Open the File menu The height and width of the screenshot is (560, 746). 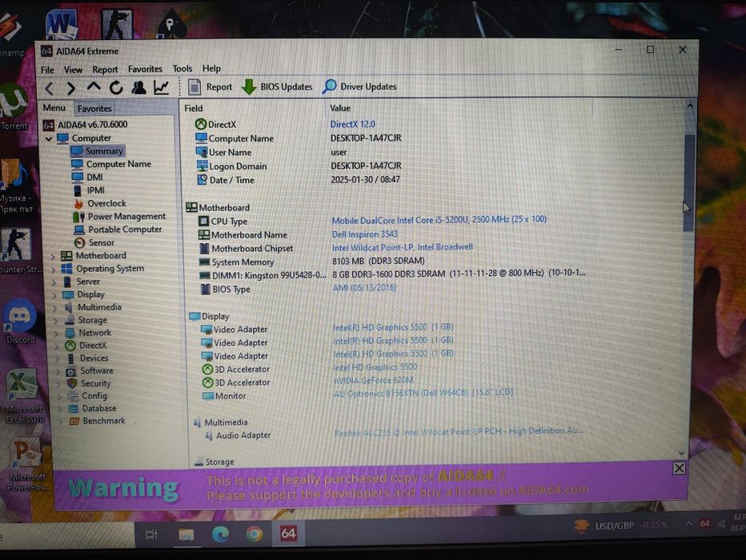pyautogui.click(x=47, y=70)
